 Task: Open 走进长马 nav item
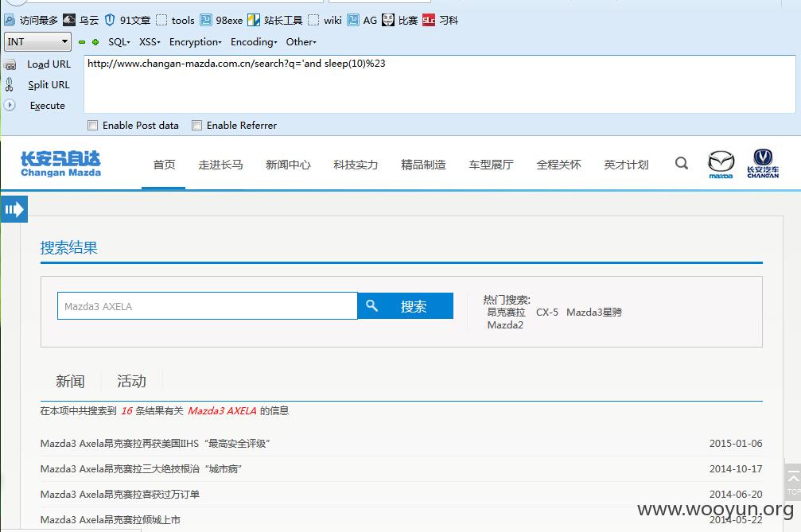[220, 165]
